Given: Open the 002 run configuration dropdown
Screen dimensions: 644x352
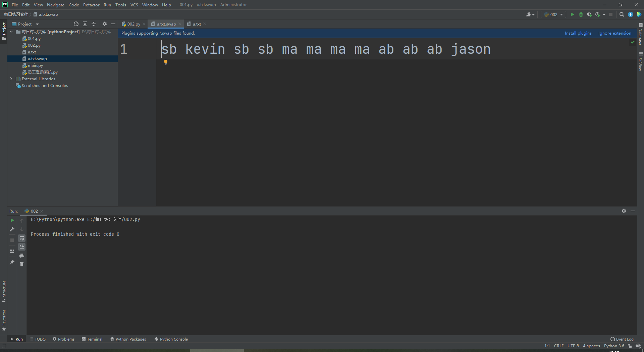Looking at the screenshot, I should click(x=553, y=14).
